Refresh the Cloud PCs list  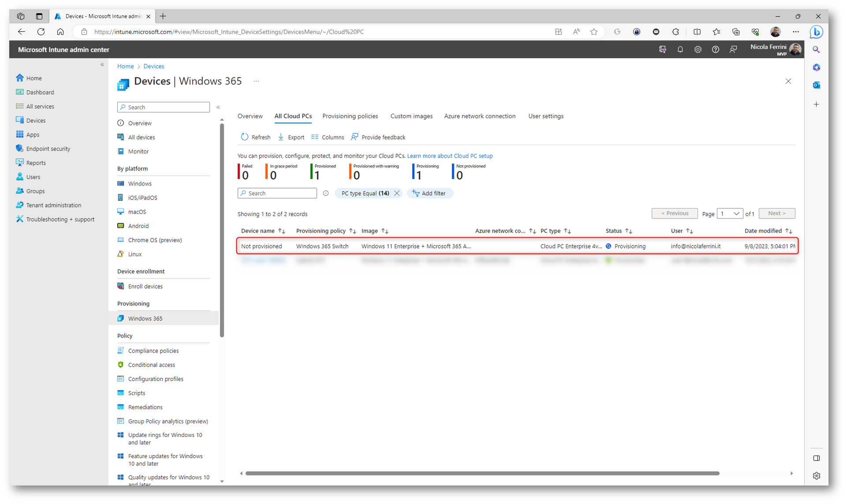tap(256, 137)
